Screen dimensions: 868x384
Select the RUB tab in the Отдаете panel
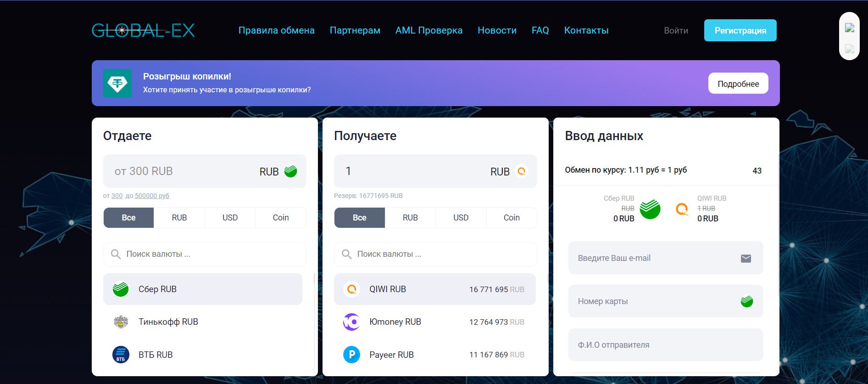click(x=179, y=218)
